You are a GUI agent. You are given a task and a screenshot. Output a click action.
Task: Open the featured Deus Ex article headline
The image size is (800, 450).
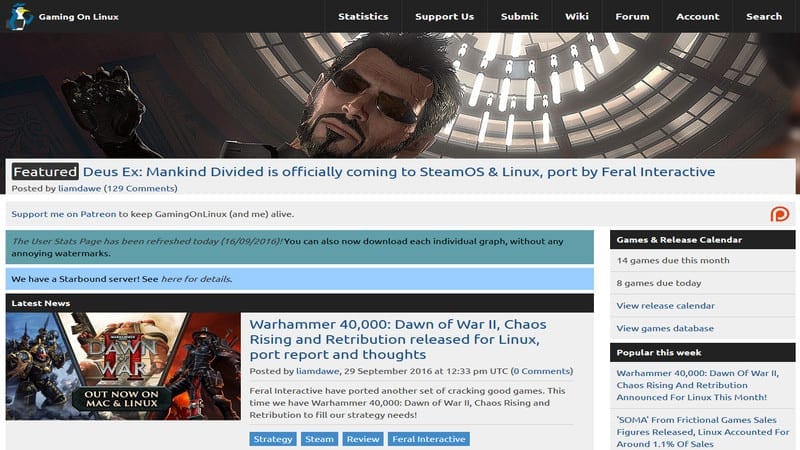click(x=399, y=172)
